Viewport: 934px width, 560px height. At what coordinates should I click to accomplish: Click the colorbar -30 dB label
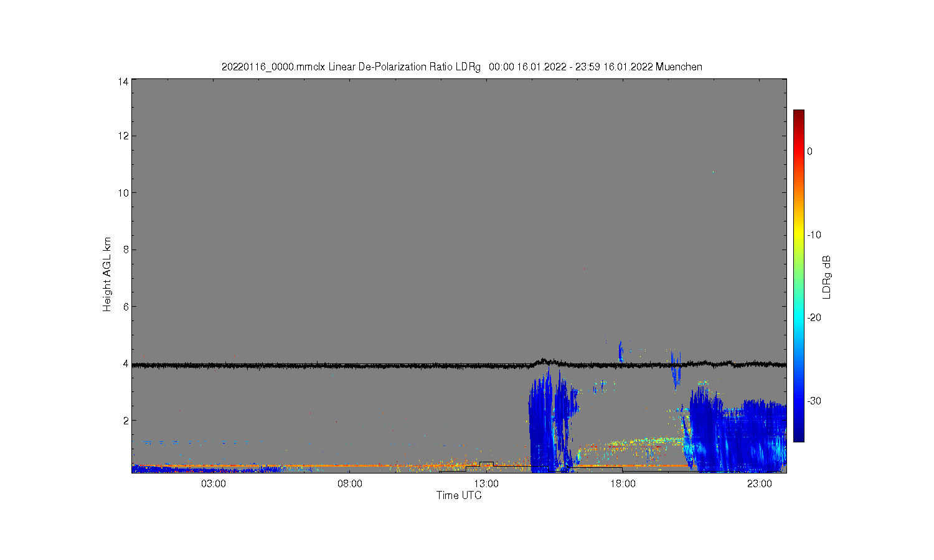[814, 401]
